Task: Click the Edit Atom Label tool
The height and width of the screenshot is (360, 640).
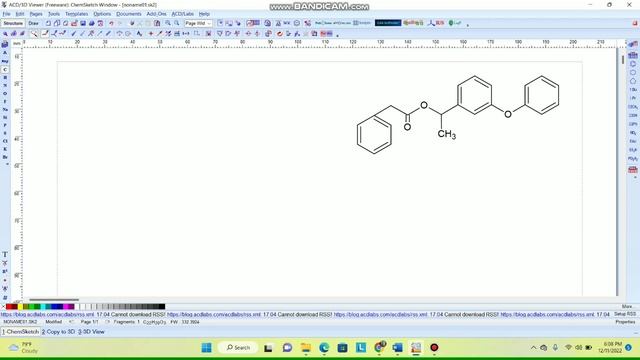Action: tap(139, 33)
